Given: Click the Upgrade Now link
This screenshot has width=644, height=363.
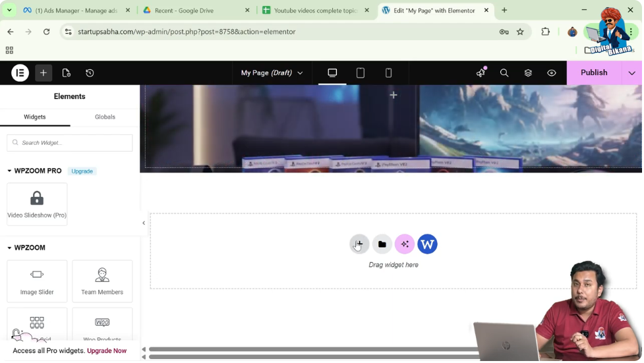Looking at the screenshot, I should tap(107, 350).
